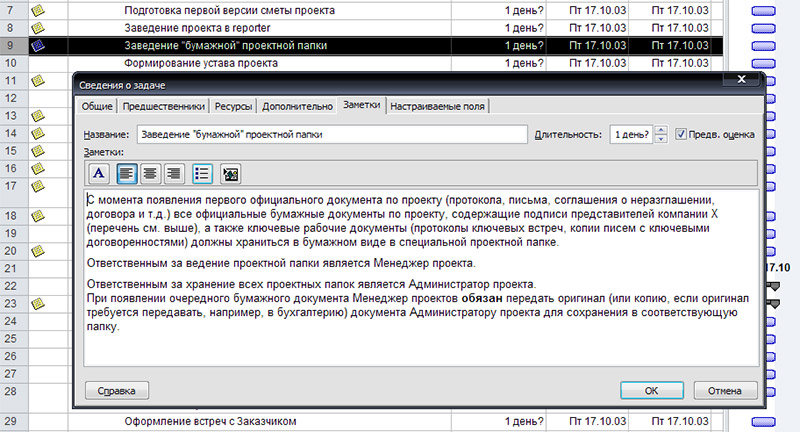Viewport: 800px width, 432px height.
Task: Toggle bulleted list in notes
Action: pos(201,173)
